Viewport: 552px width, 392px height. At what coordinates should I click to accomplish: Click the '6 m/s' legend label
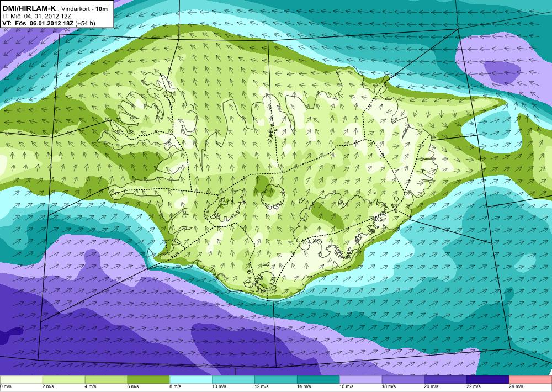(133, 386)
